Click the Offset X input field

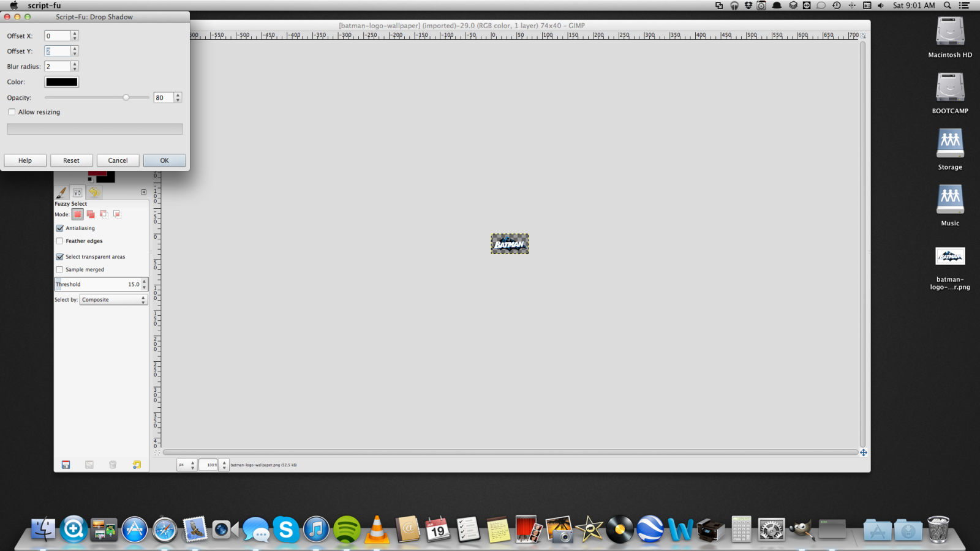pyautogui.click(x=58, y=36)
